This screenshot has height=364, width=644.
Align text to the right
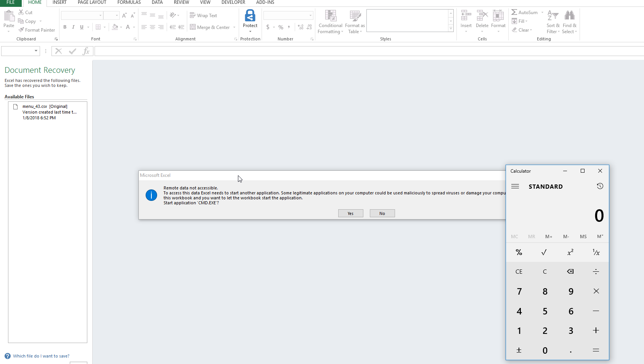click(x=161, y=27)
